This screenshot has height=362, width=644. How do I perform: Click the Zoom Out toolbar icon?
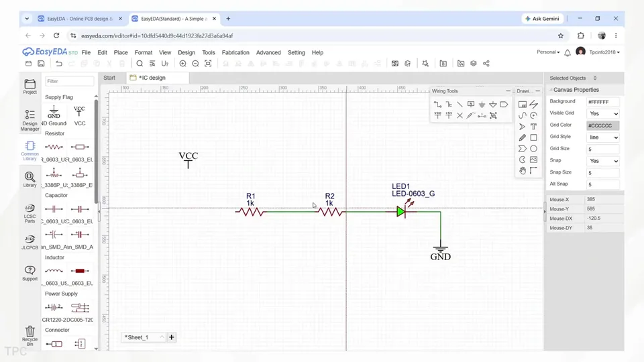[x=195, y=64]
